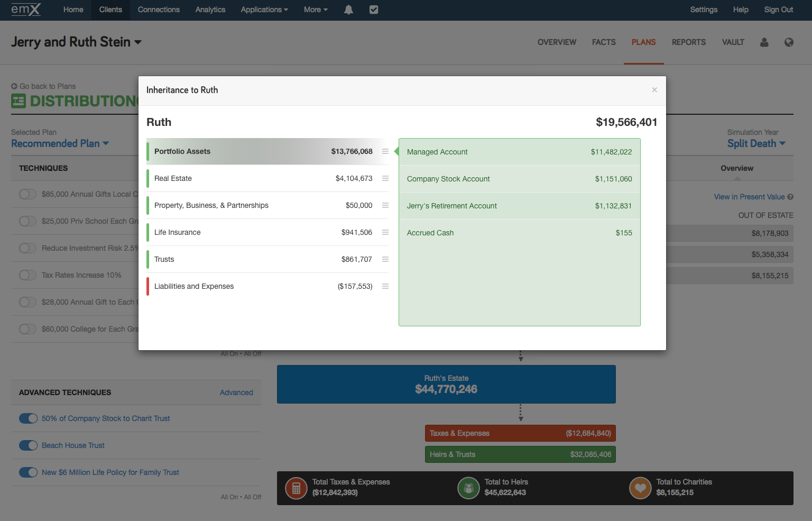
Task: Select the Liabilities and Expenses row
Action: (x=267, y=286)
